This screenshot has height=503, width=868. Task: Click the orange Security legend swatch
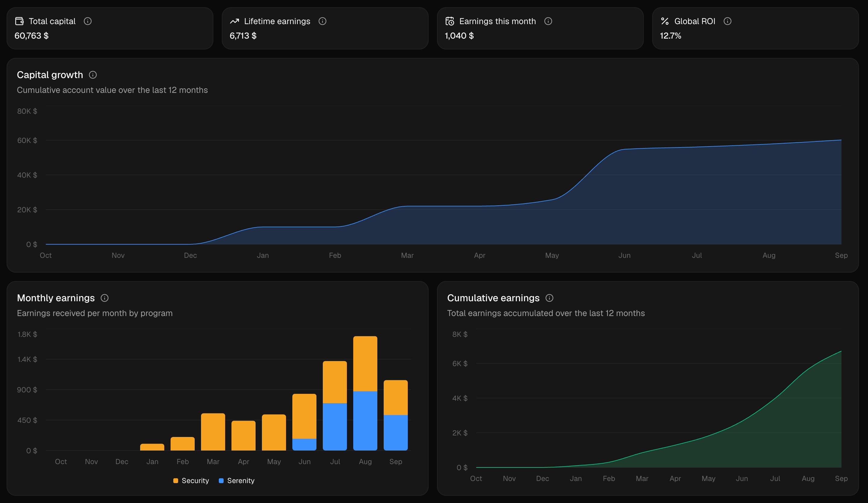(x=176, y=481)
